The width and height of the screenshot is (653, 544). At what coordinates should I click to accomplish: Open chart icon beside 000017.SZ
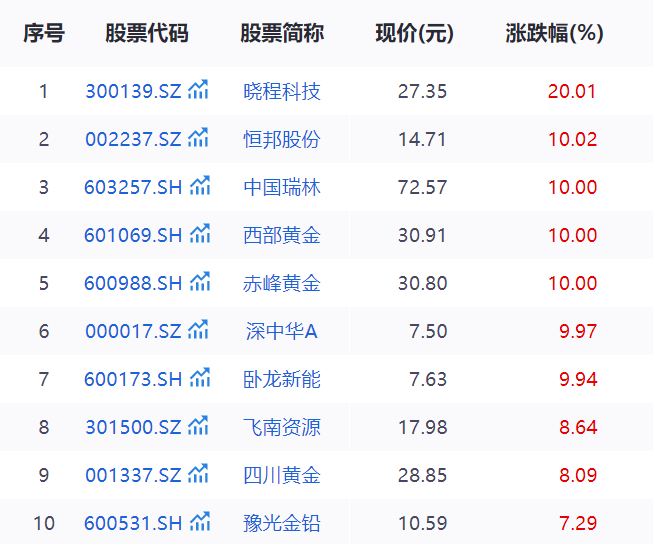pos(199,331)
